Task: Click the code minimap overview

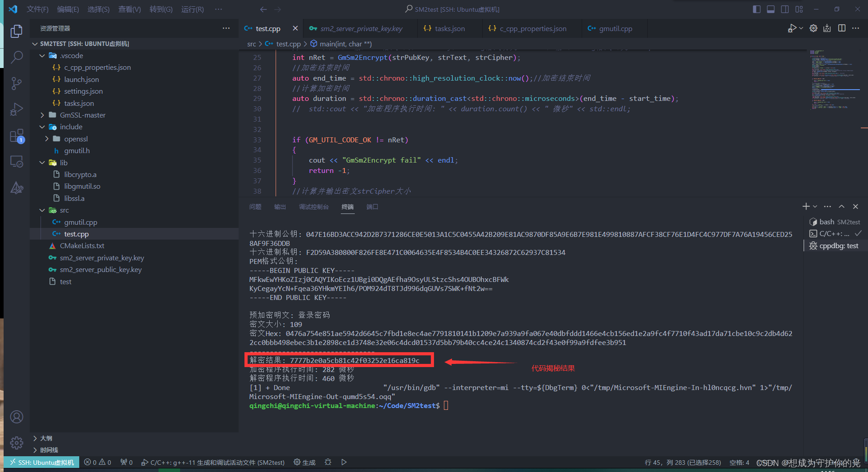Action: point(835,80)
